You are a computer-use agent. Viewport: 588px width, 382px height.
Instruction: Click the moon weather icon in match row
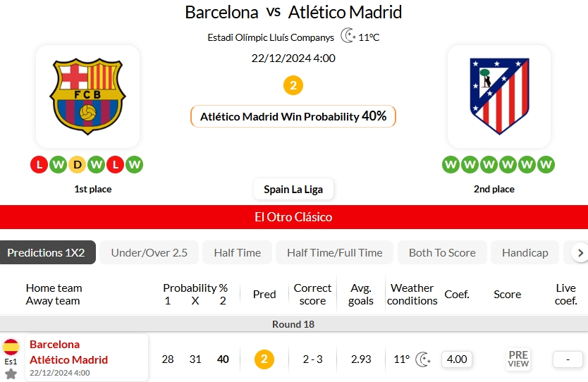pos(423,359)
